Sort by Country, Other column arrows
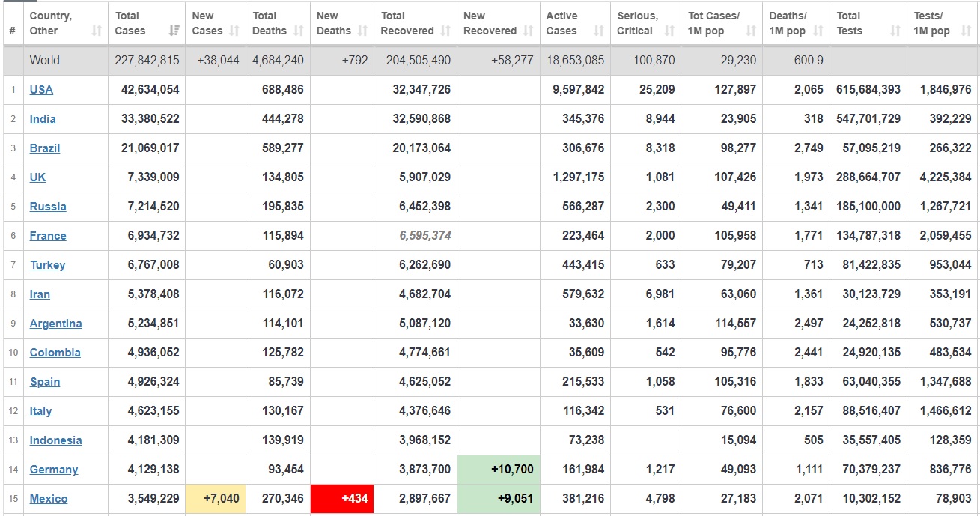 pyautogui.click(x=97, y=31)
